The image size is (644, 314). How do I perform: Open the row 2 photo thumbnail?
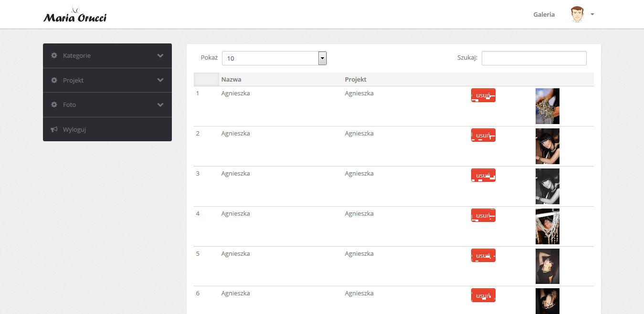pyautogui.click(x=548, y=146)
